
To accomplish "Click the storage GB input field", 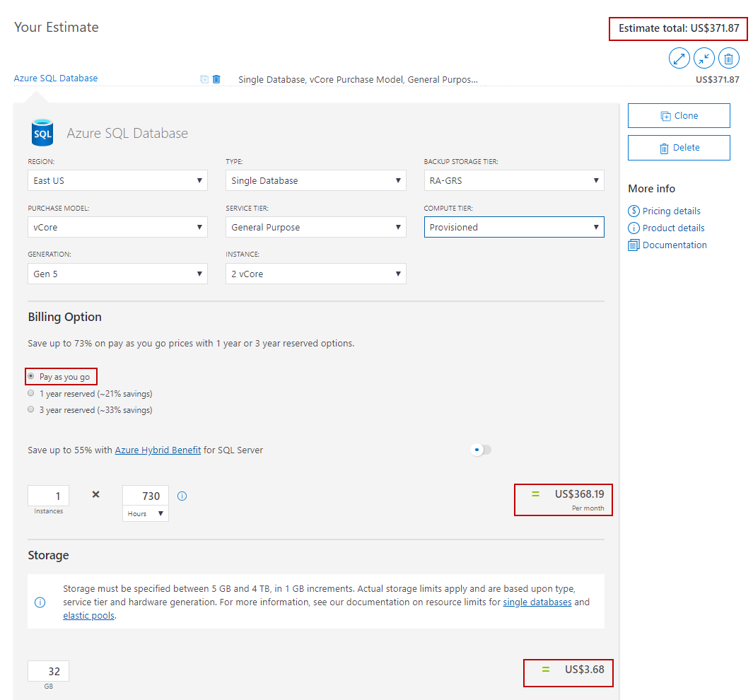I will pos(48,671).
